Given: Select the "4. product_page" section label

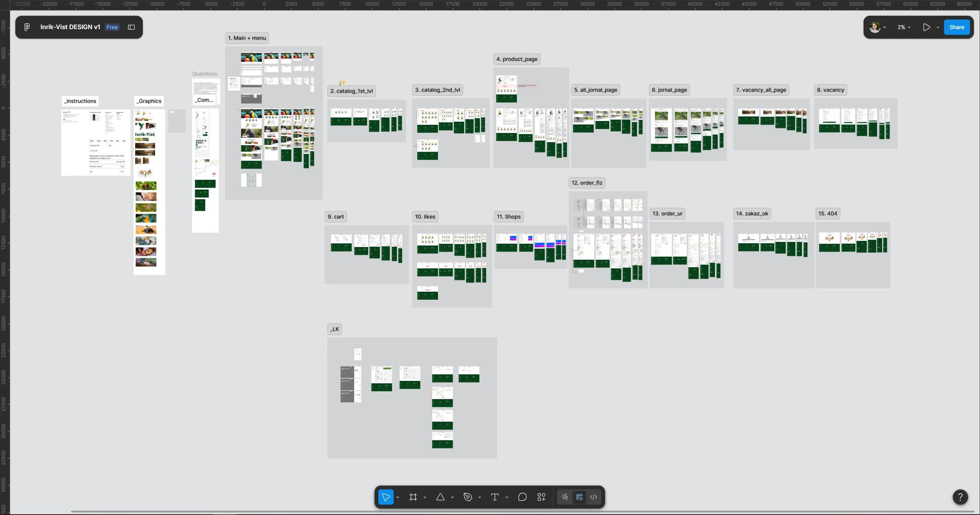Looking at the screenshot, I should 517,59.
